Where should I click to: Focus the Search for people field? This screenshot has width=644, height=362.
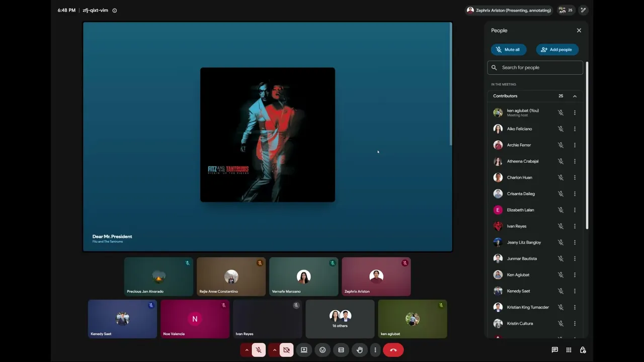[x=535, y=67]
